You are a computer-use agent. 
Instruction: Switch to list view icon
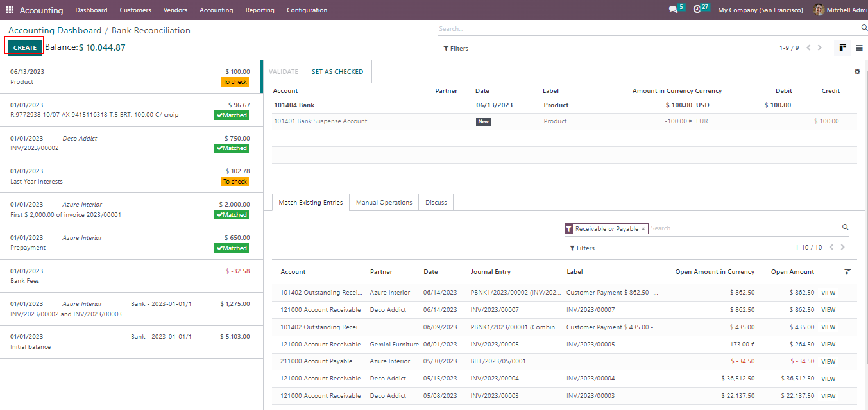tap(859, 48)
